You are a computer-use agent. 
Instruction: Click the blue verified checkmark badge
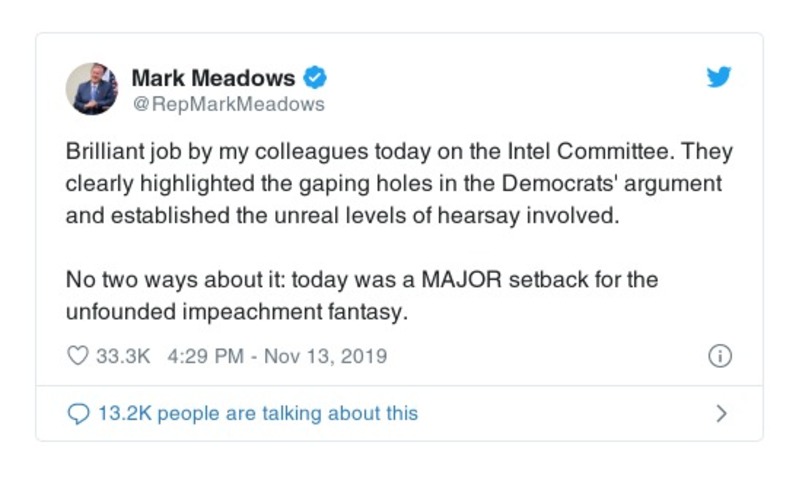pos(316,78)
